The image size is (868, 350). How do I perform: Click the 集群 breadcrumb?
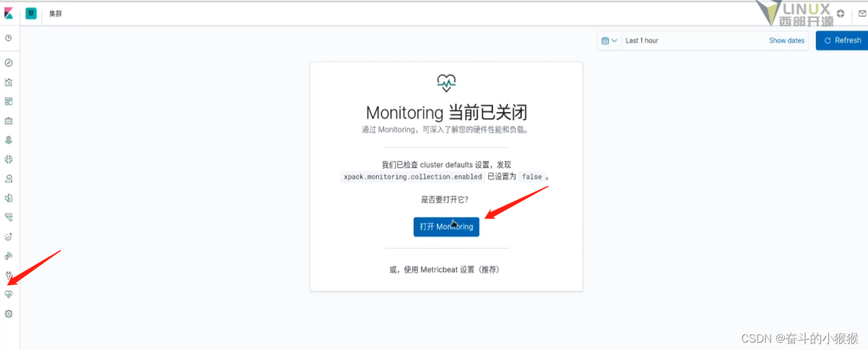[x=56, y=13]
